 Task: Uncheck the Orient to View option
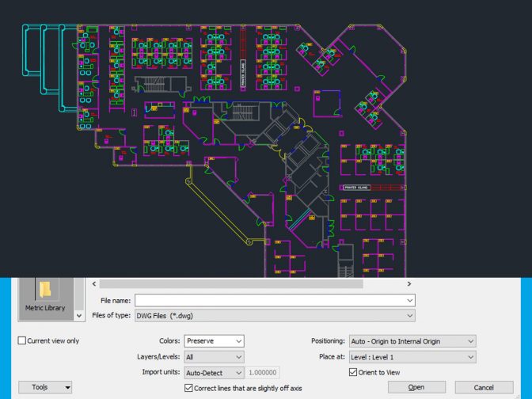pos(353,373)
